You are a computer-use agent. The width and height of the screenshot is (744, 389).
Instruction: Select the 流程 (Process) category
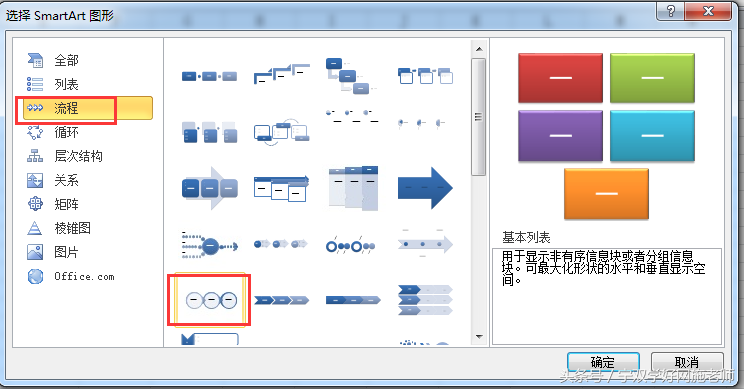tap(88, 108)
